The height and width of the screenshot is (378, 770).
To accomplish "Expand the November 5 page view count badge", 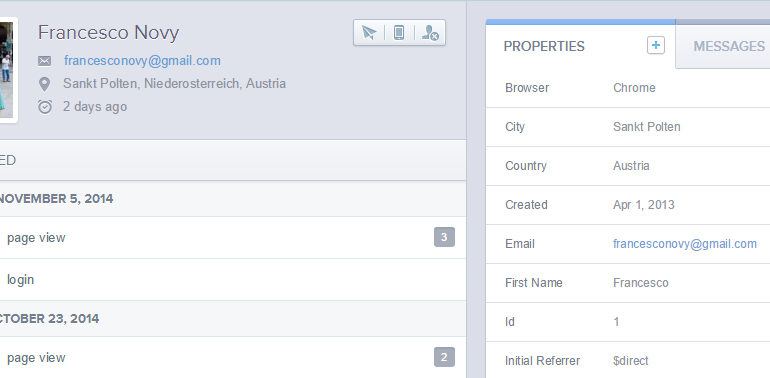I will 444,237.
